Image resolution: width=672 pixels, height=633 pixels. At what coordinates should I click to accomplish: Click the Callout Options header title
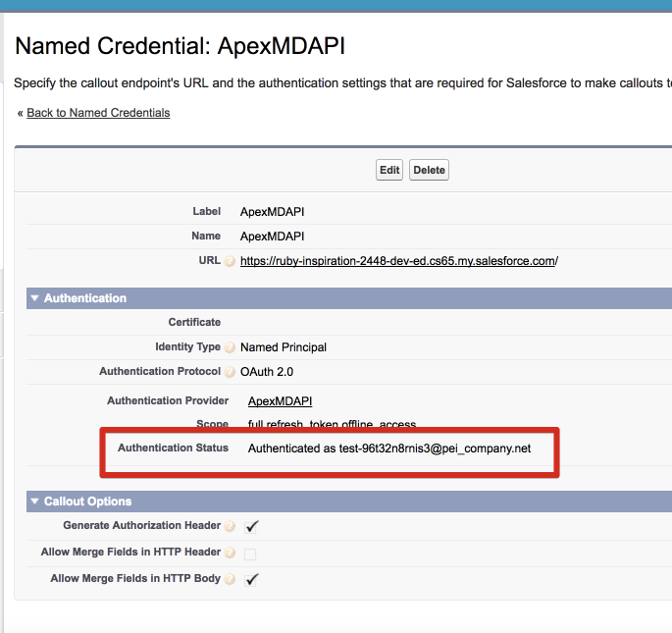click(x=88, y=501)
